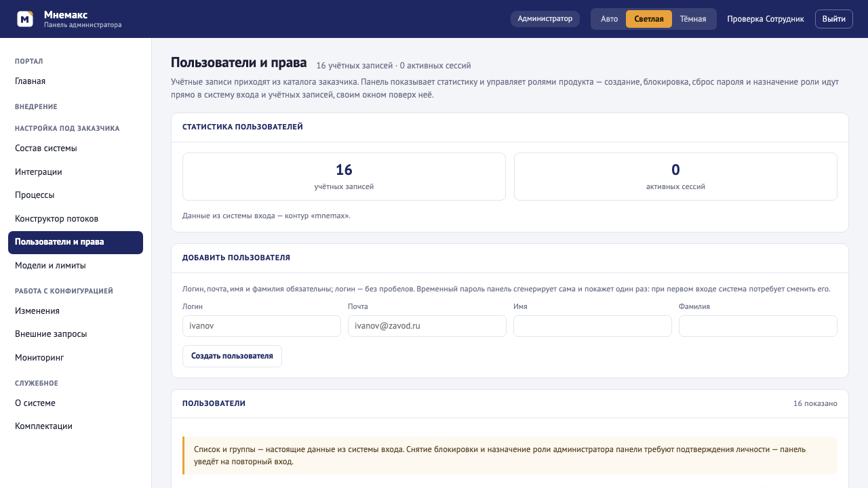868x488 pixels.
Task: Open Комплектации in the sidebar
Action: tap(75, 426)
